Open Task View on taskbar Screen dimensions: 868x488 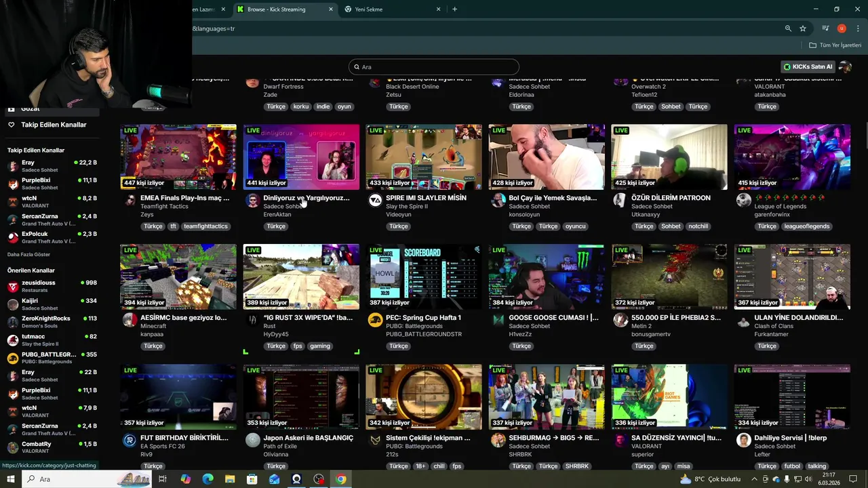point(163,479)
